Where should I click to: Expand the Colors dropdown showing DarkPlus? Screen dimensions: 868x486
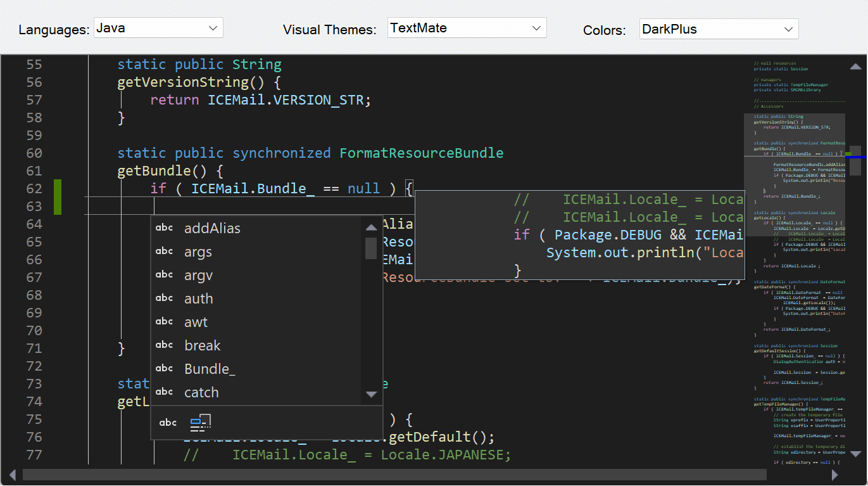click(719, 29)
